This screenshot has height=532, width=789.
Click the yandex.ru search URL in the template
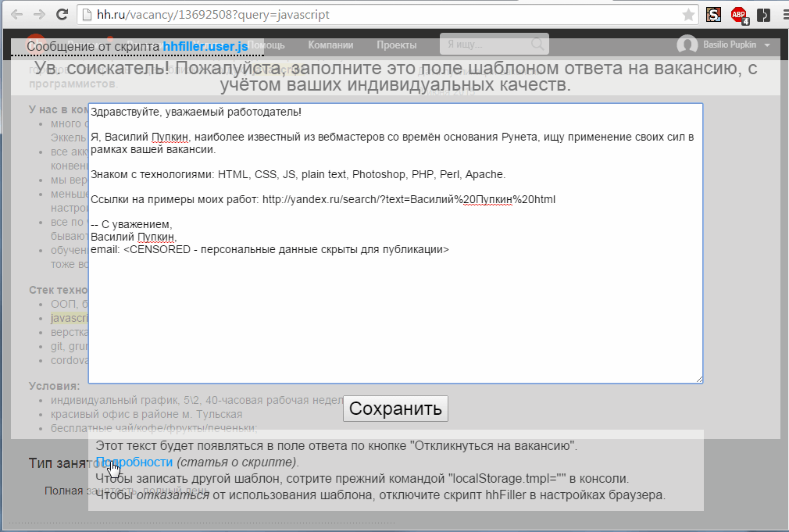pos(409,199)
